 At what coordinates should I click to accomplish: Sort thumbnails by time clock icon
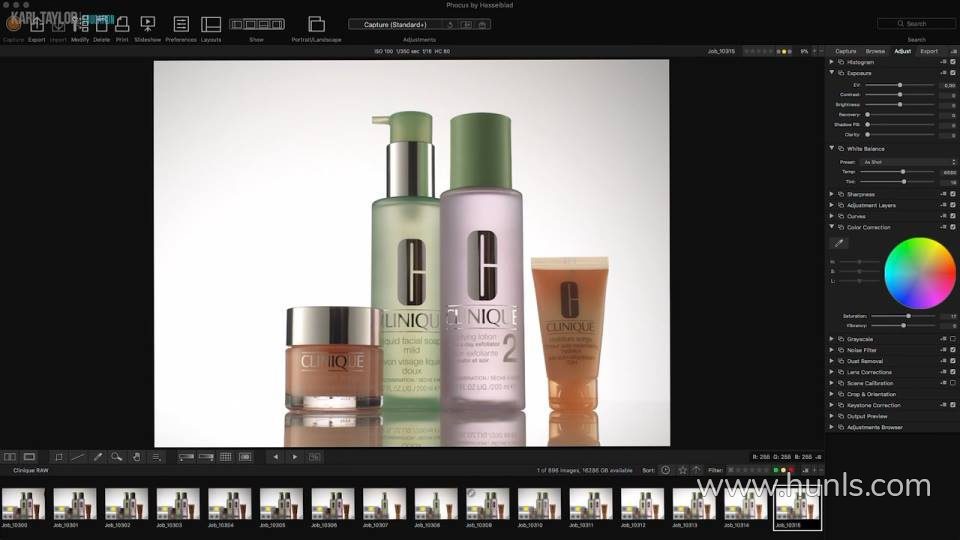pyautogui.click(x=666, y=470)
